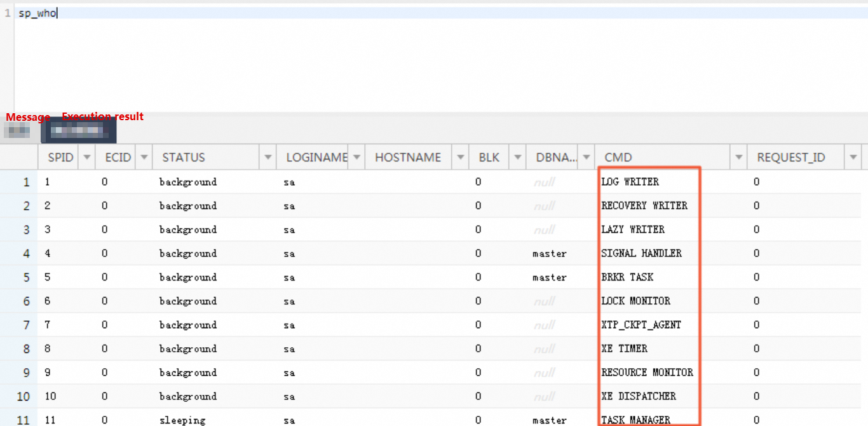
Task: Select SPID value 7 cell
Action: [67, 325]
